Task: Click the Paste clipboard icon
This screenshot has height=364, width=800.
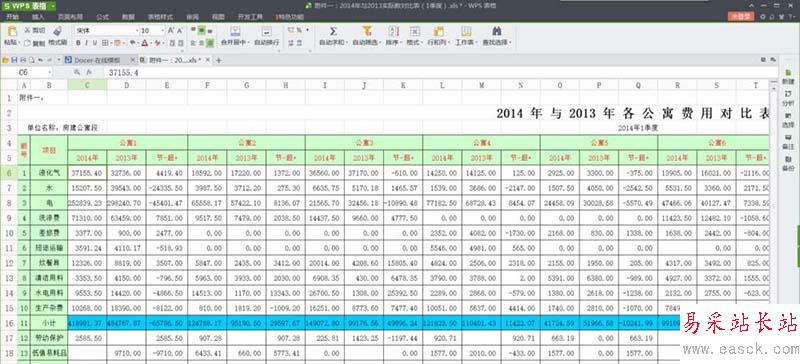Action: [x=12, y=32]
